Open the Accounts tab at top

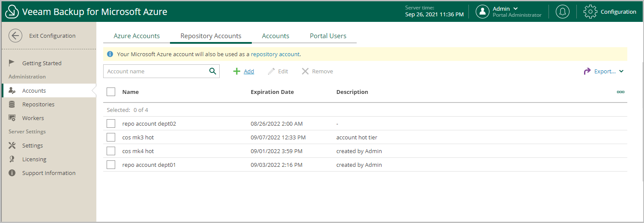(x=275, y=36)
